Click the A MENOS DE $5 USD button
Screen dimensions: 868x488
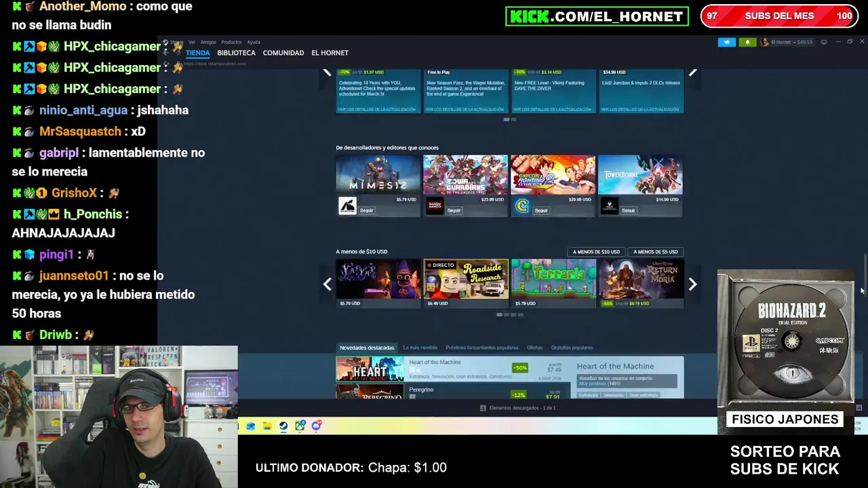655,252
